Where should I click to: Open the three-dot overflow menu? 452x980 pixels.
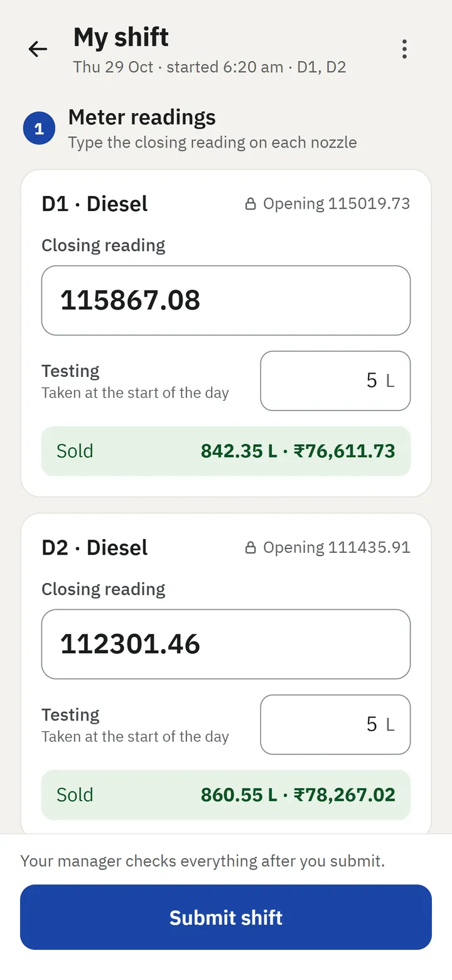pos(404,49)
